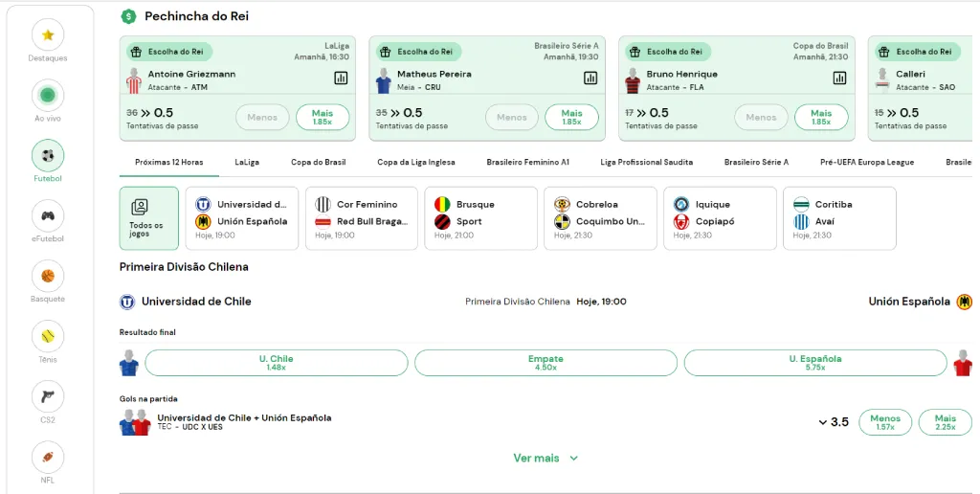980x494 pixels.
Task: Open the Brusque vs Sport match card
Action: (482, 218)
